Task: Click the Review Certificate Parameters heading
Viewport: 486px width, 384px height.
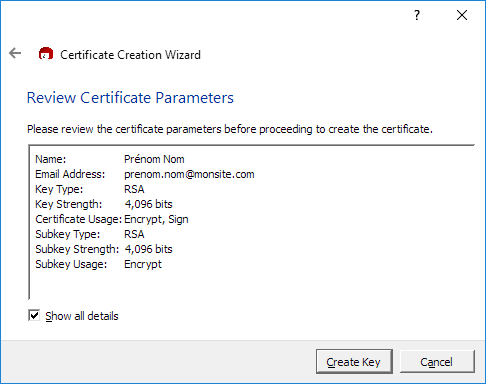Action: click(130, 98)
